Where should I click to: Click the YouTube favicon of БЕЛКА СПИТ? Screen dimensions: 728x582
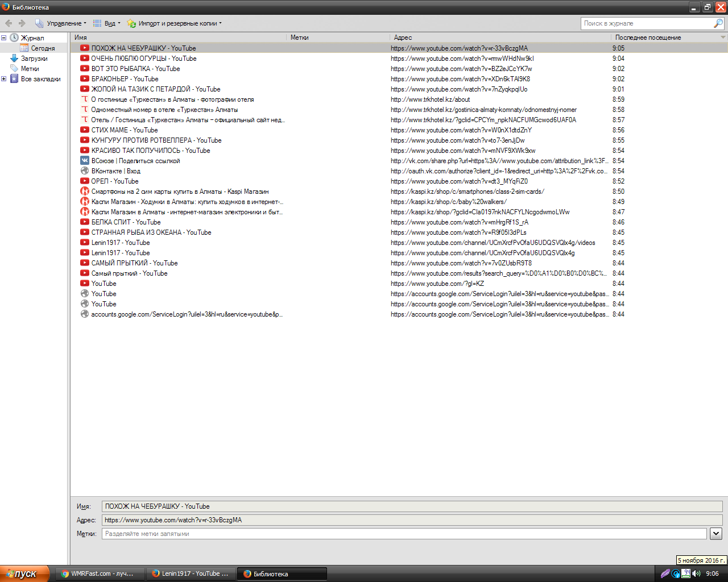85,222
